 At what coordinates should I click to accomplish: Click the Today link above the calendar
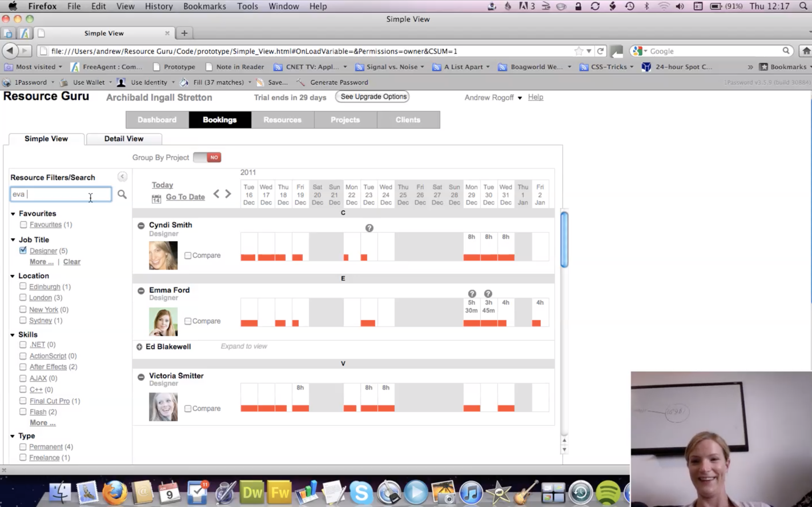(162, 185)
